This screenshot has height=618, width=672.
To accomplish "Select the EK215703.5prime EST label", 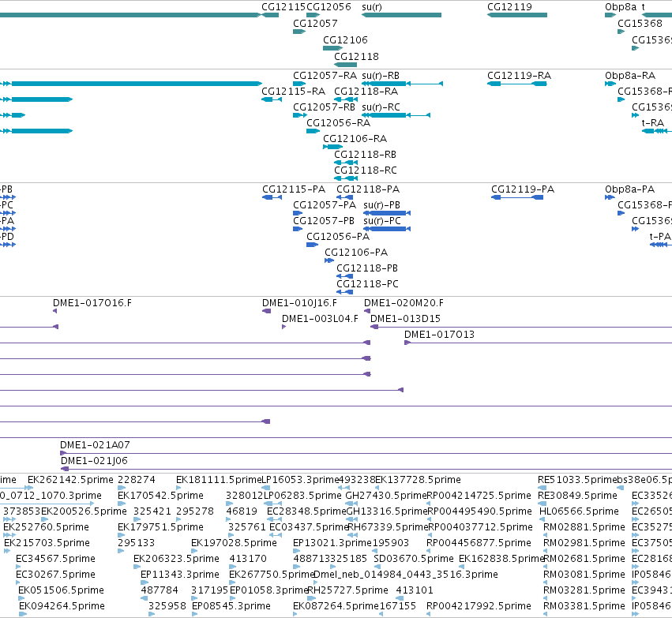I will pyautogui.click(x=47, y=544).
